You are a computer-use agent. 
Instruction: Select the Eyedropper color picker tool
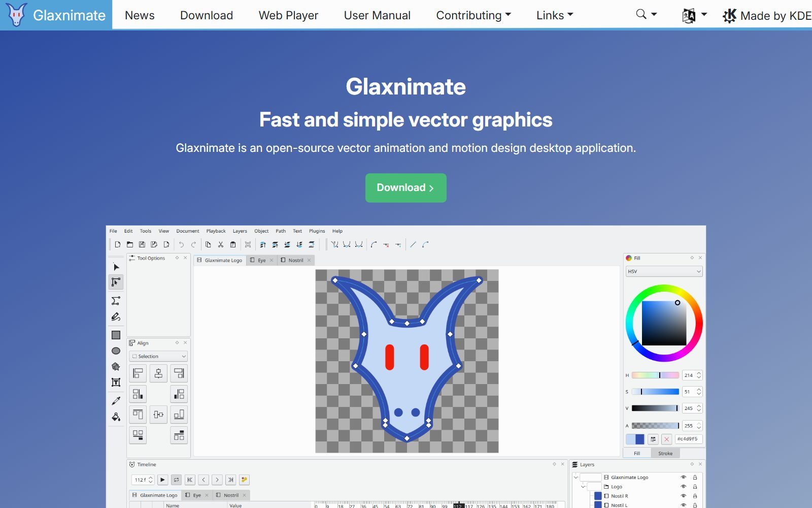[116, 401]
